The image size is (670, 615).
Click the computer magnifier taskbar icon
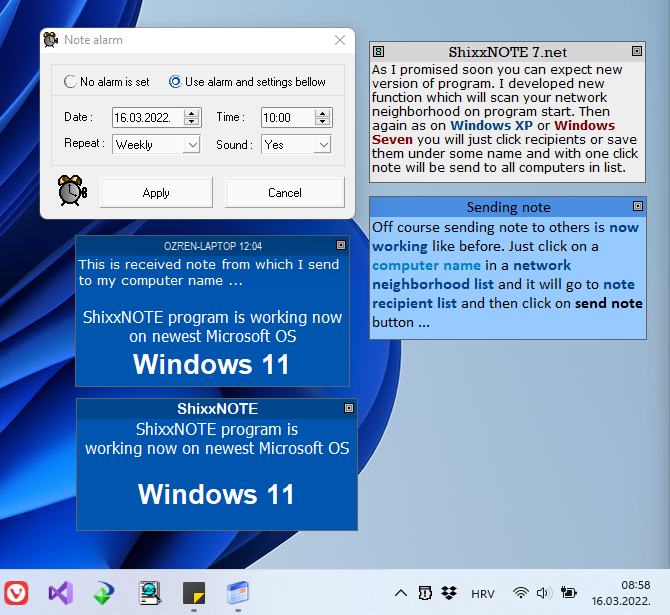click(x=150, y=593)
